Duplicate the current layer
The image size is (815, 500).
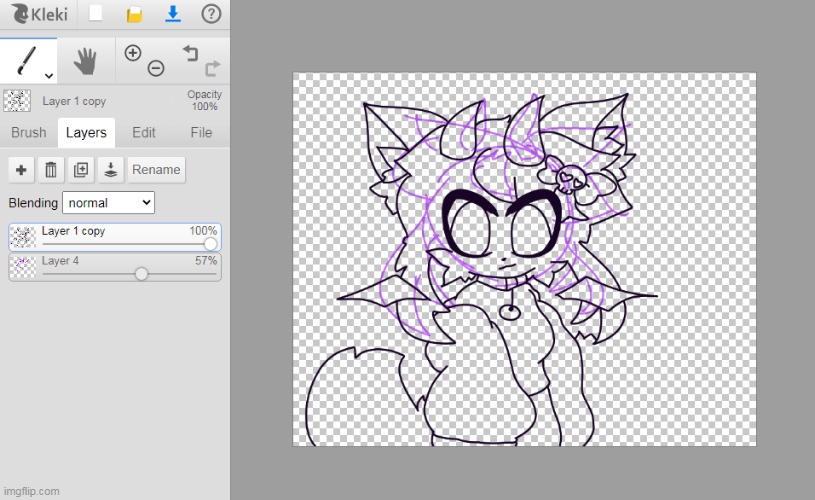(81, 170)
